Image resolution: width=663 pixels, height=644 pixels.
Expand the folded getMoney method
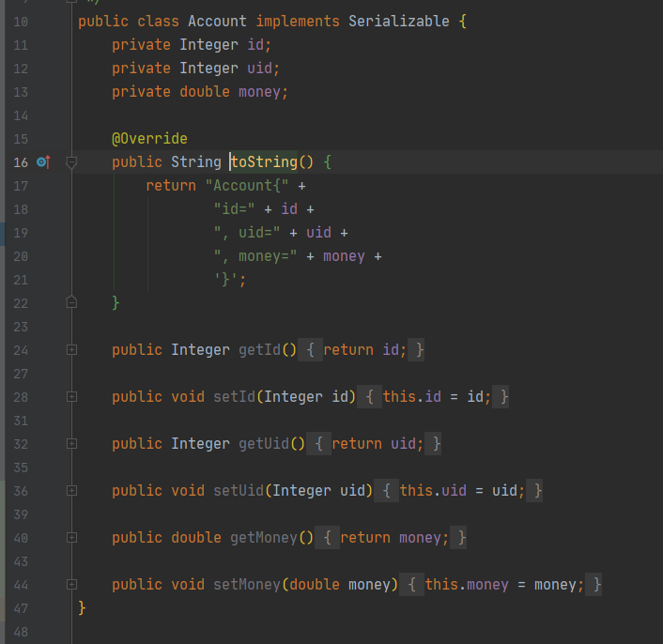point(71,537)
